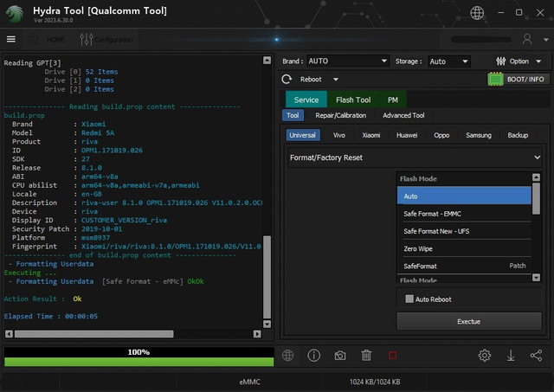Click the Redmi 5A model value
This screenshot has width=554, height=392.
[98, 132]
